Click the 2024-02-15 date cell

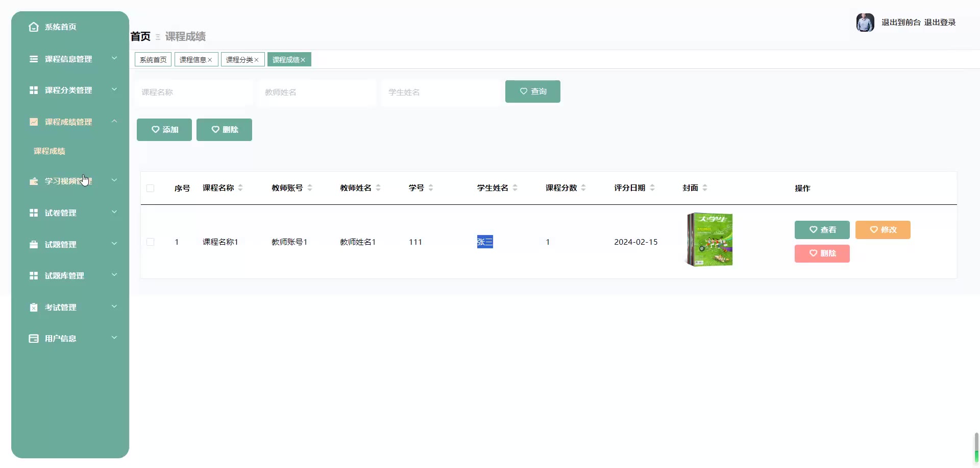point(636,242)
